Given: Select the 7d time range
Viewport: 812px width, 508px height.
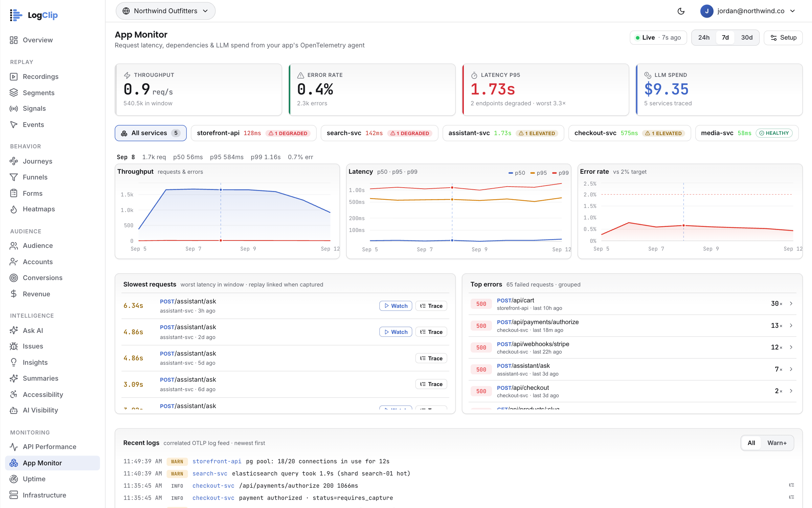Looking at the screenshot, I should [725, 38].
